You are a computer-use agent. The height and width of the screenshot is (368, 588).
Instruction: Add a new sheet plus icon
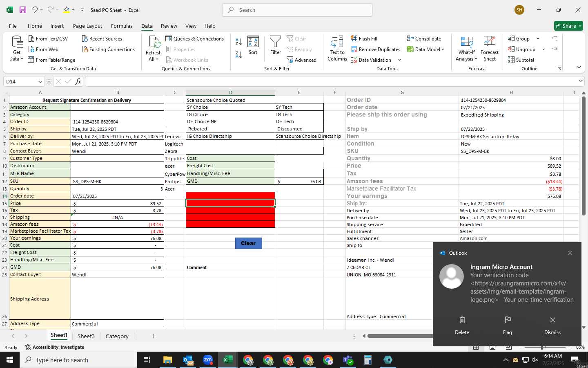(x=154, y=336)
